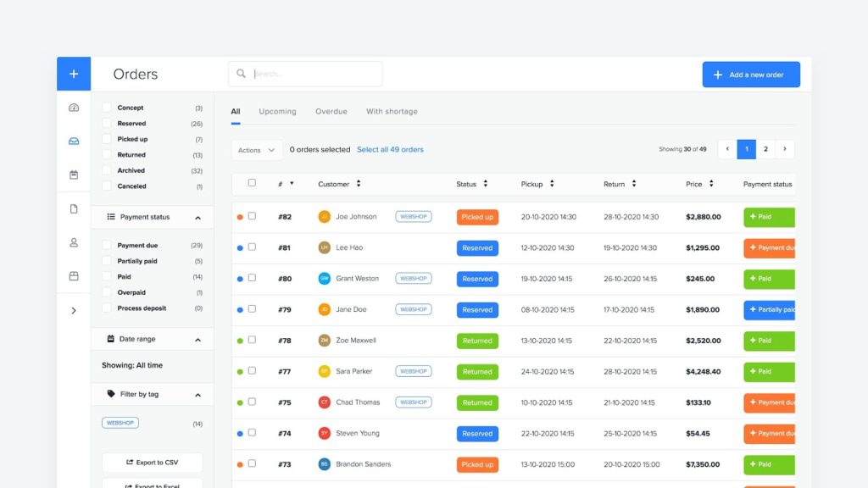Viewport: 868px width, 488px height.
Task: Check the select-all checkbox in table header
Action: (x=252, y=183)
